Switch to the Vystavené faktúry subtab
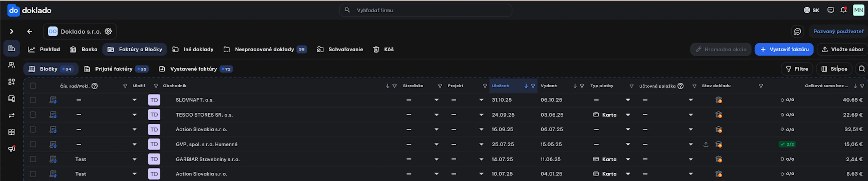The image size is (868, 181). coord(196,69)
